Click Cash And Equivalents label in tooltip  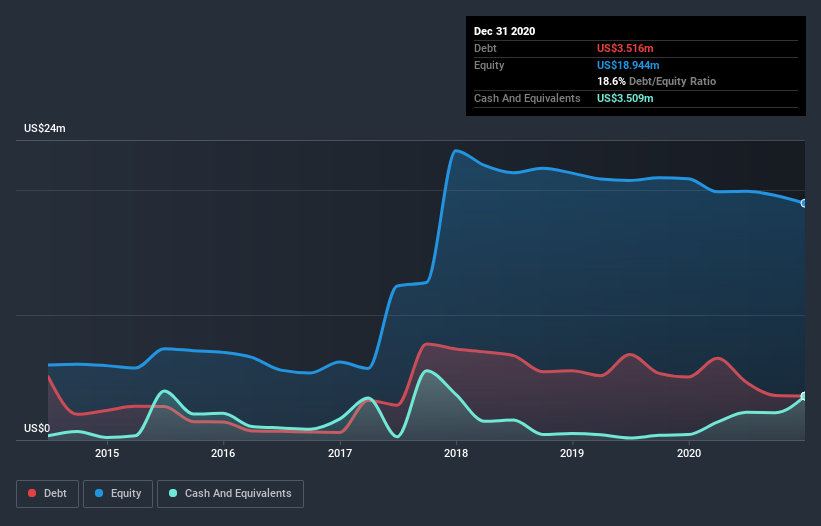[x=527, y=98]
